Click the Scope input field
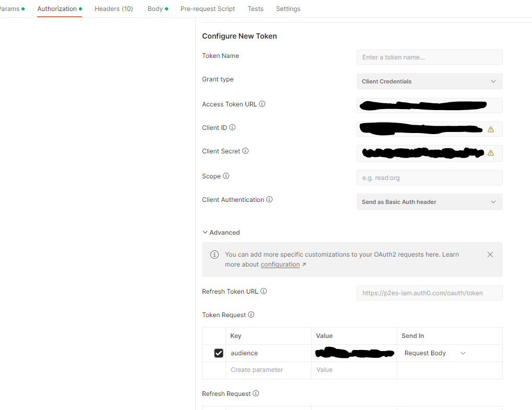Image resolution: width=532 pixels, height=410 pixels. (x=430, y=178)
